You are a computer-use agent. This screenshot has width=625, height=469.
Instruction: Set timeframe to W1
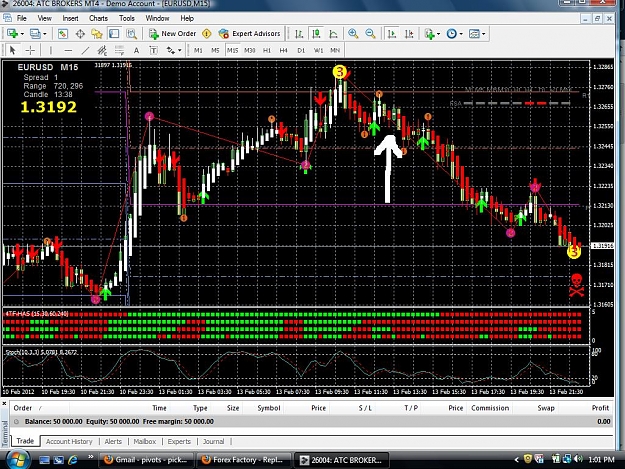point(318,50)
